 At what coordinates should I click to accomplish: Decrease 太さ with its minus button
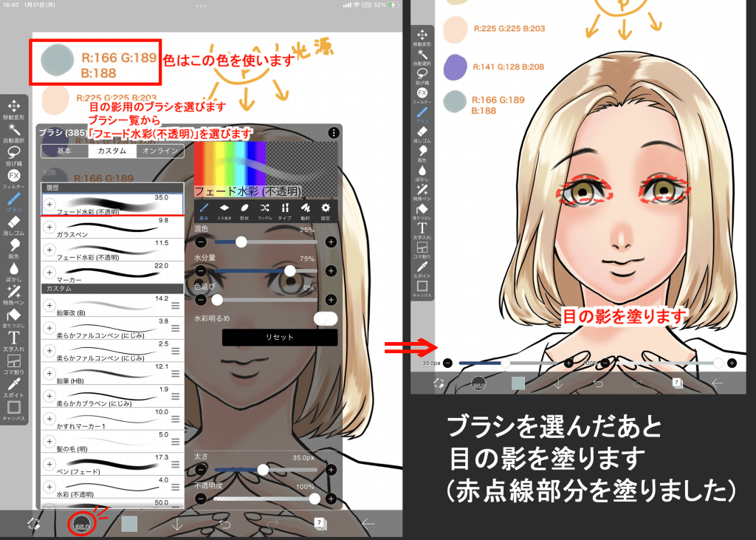click(201, 469)
